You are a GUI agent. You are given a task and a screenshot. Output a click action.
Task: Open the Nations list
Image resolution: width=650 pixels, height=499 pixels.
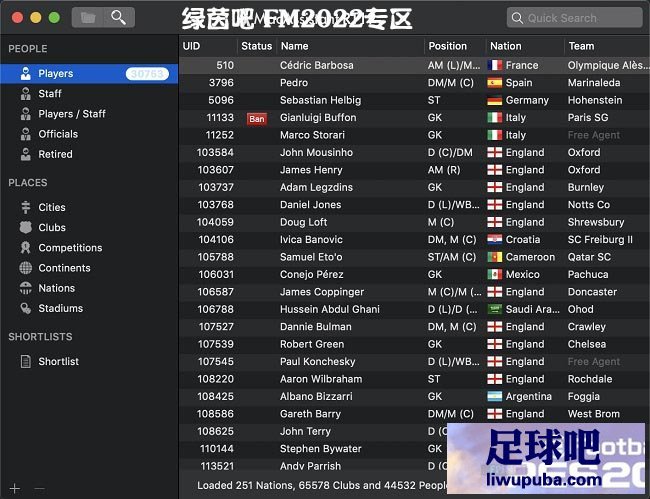(56, 288)
